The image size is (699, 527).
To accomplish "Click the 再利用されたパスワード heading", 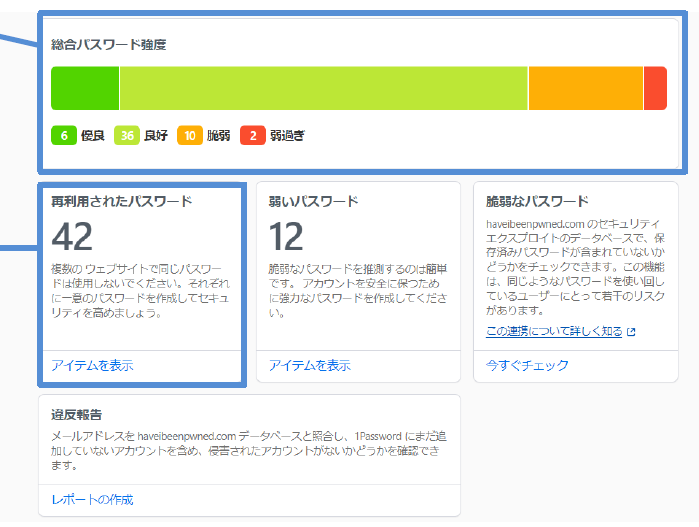I will point(122,202).
